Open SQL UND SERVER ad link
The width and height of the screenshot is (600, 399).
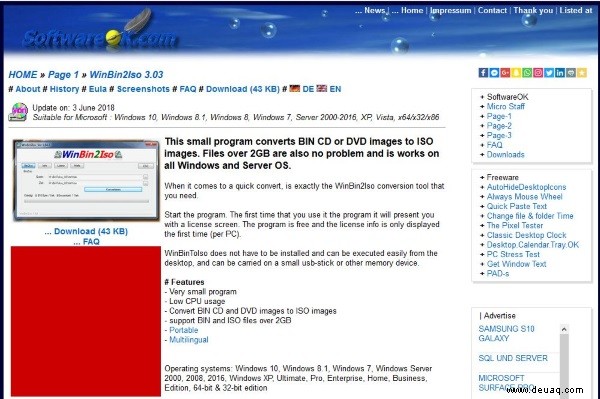pyautogui.click(x=513, y=358)
